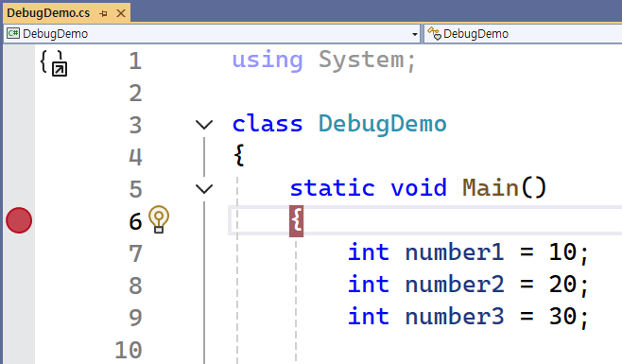622x364 pixels.
Task: Open the lightbulb quick actions on line 6
Action: click(159, 219)
